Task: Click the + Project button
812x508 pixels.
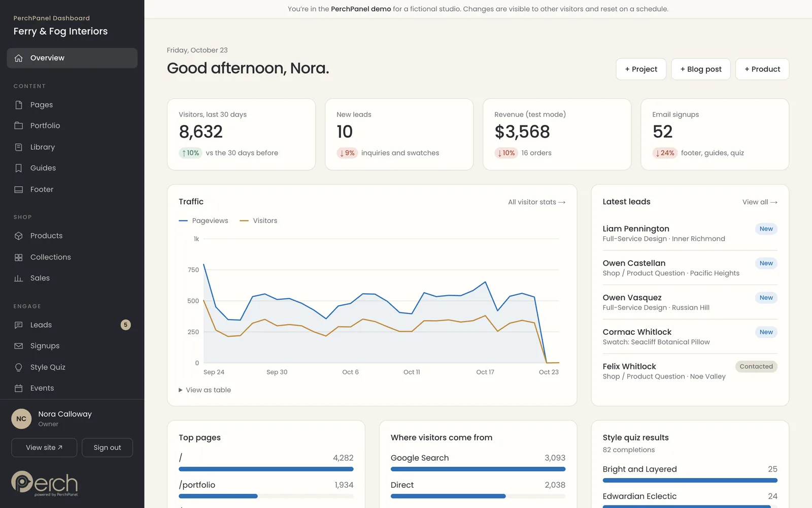Action: click(x=641, y=69)
